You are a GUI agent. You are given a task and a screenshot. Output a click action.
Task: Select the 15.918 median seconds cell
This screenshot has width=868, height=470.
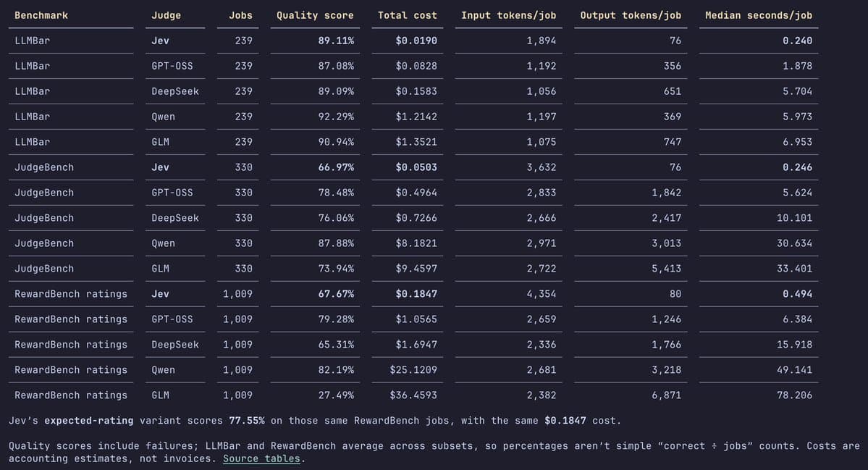click(794, 345)
